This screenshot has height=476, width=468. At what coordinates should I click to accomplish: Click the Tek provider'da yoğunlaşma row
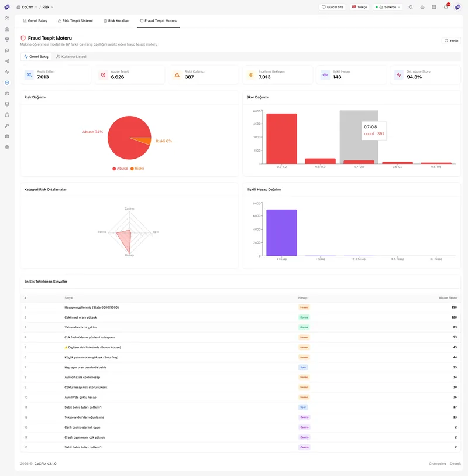coord(240,417)
